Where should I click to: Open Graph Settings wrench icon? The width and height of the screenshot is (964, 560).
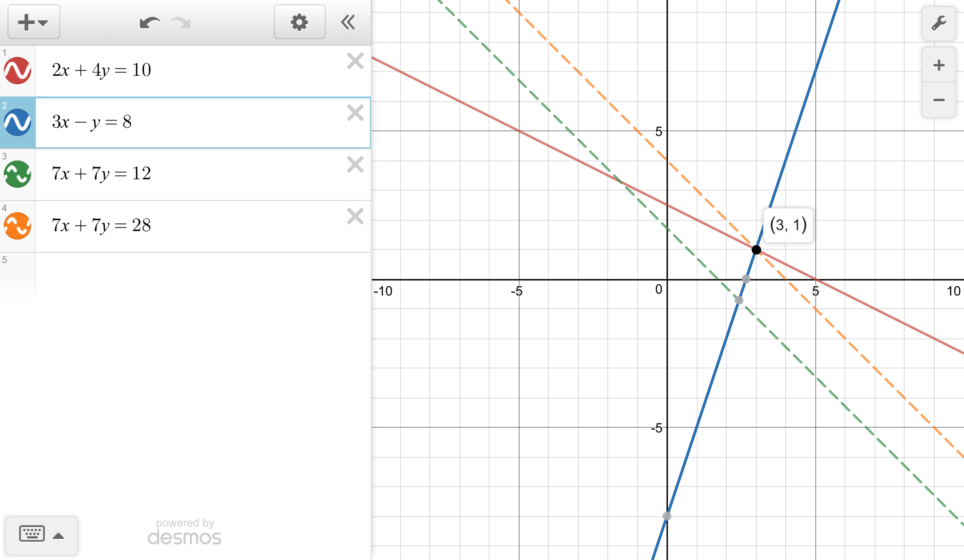(x=939, y=23)
